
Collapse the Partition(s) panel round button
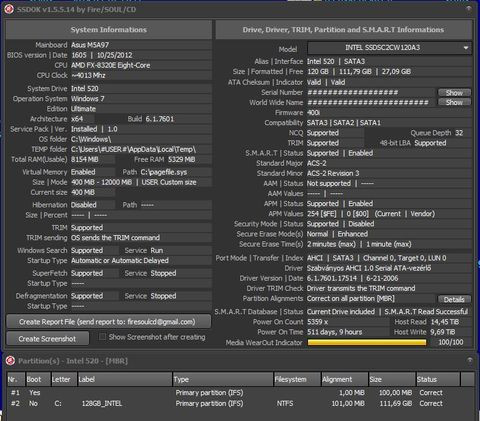coord(469,360)
